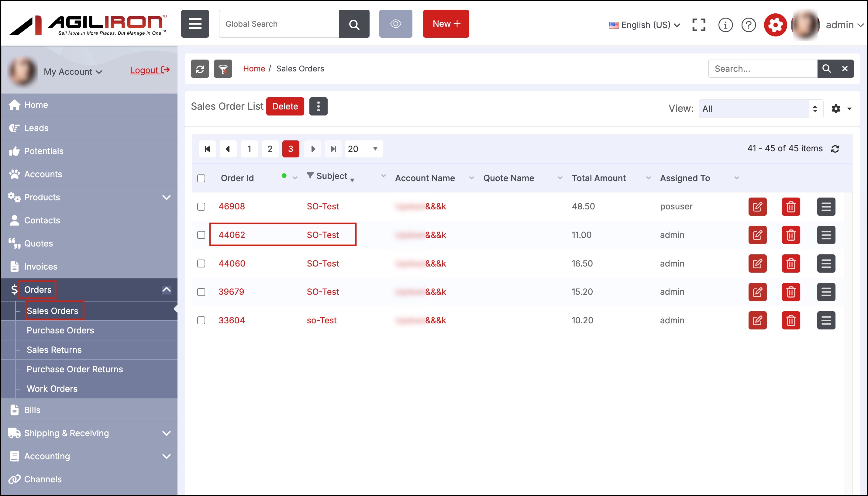Image resolution: width=868 pixels, height=496 pixels.
Task: Check the box for order 44060
Action: [201, 264]
